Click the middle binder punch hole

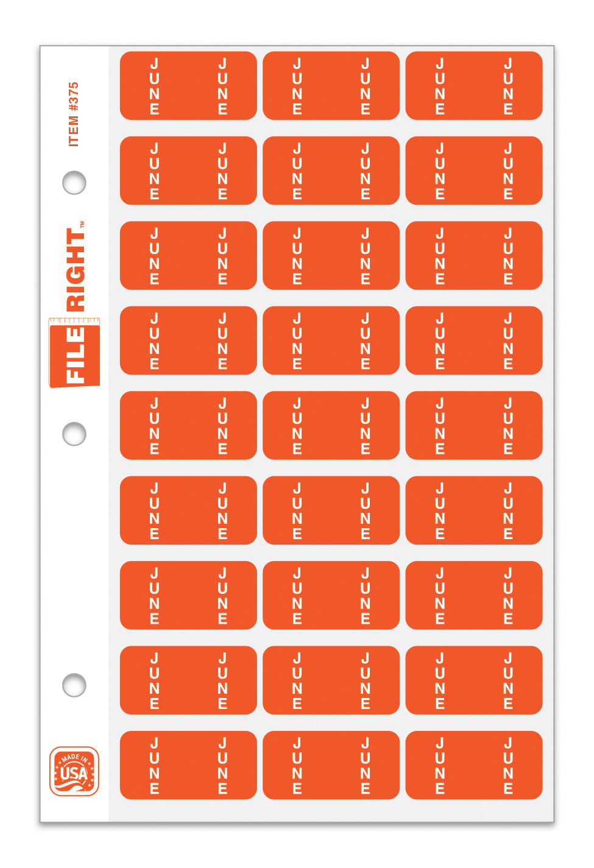click(x=74, y=434)
